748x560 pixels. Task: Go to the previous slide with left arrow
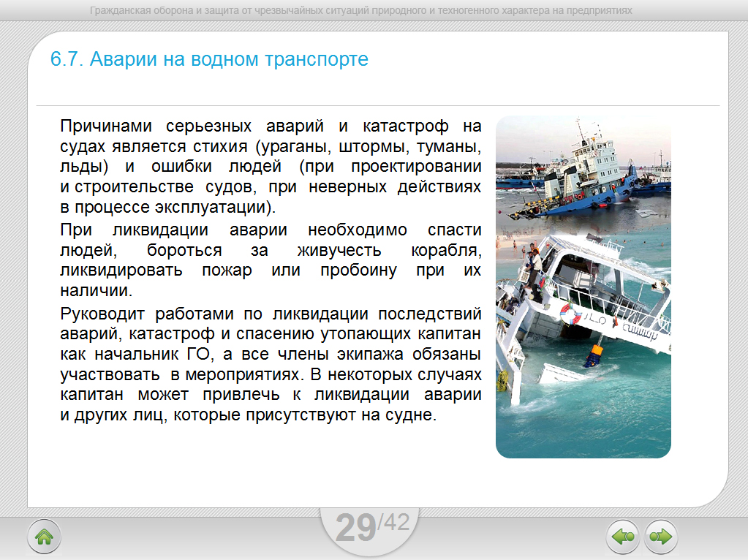622,537
